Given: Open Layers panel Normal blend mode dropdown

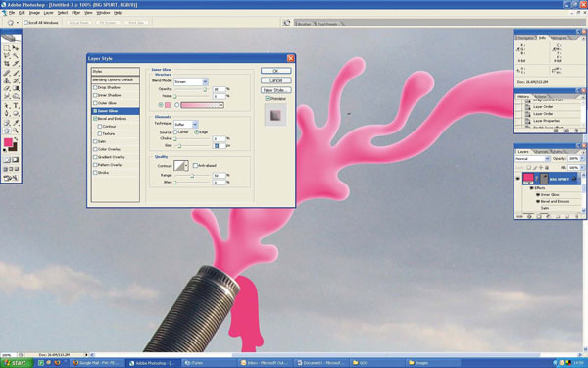Looking at the screenshot, I should pos(547,159).
